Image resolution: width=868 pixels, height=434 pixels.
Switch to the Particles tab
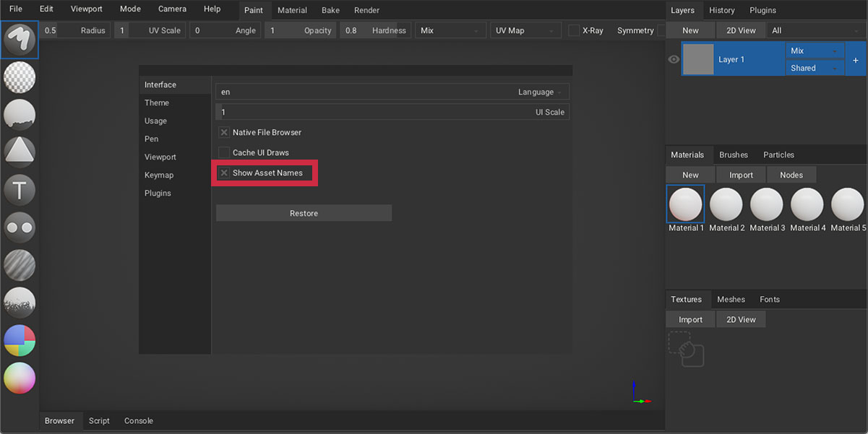778,155
